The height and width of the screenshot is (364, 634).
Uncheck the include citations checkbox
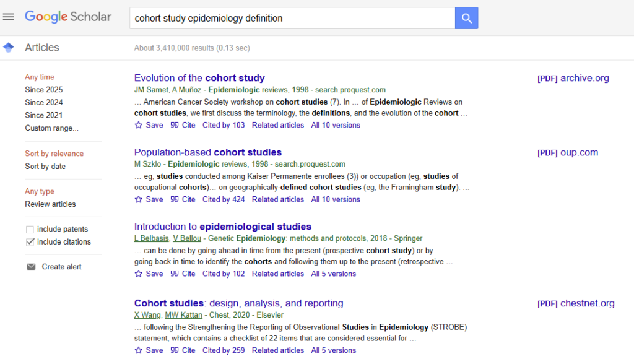[x=30, y=242]
